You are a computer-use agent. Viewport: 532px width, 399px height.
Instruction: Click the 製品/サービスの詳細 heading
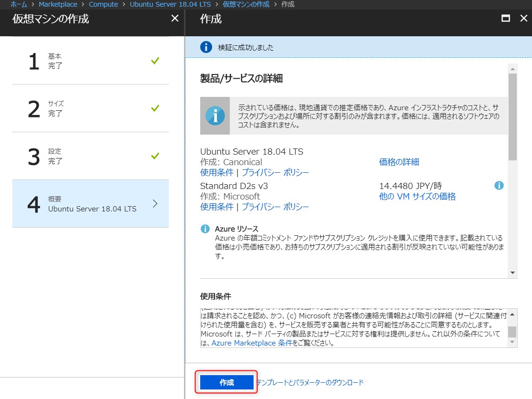pos(241,78)
